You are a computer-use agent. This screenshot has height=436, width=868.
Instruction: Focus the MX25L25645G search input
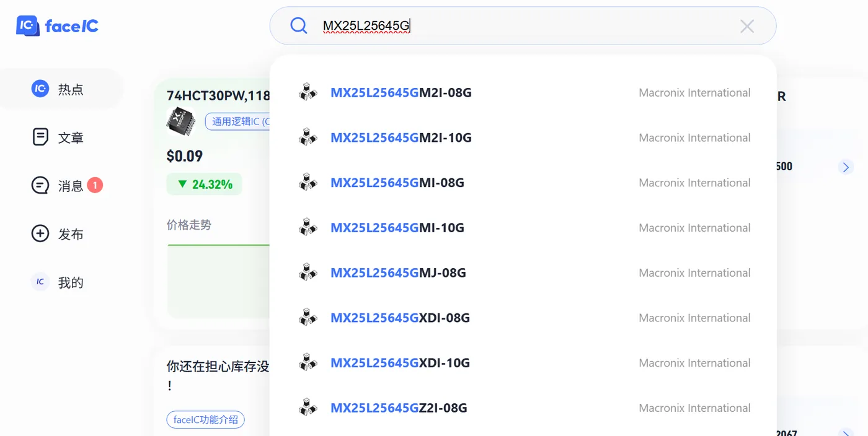tap(523, 26)
